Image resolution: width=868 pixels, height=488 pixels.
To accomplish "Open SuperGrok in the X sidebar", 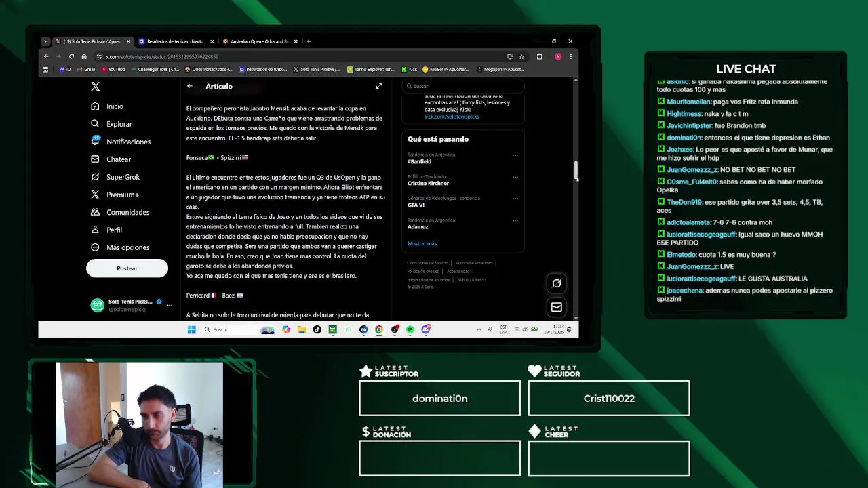I will [115, 177].
